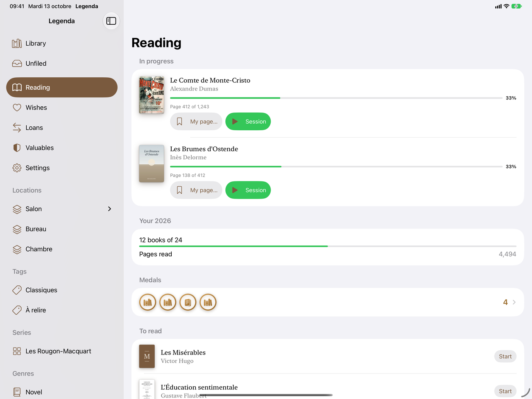532x399 pixels.
Task: Click My page… for Le Comte de Monte-Cristo
Action: pos(196,121)
